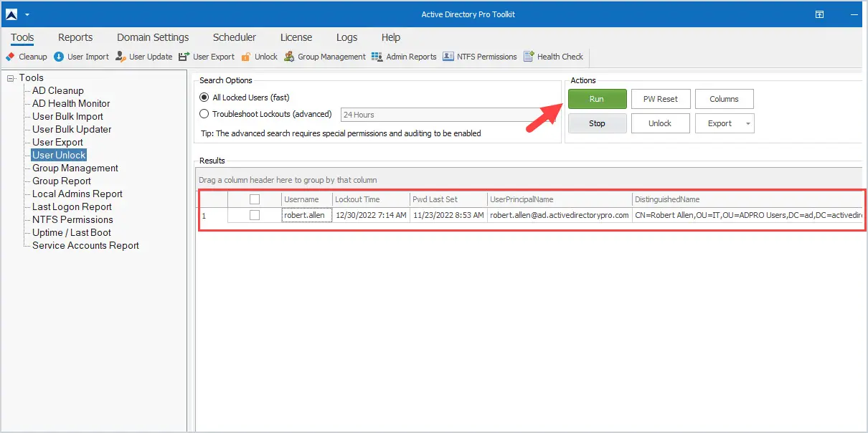868x433 pixels.
Task: Sort by the DistinguishedName column header
Action: [747, 199]
